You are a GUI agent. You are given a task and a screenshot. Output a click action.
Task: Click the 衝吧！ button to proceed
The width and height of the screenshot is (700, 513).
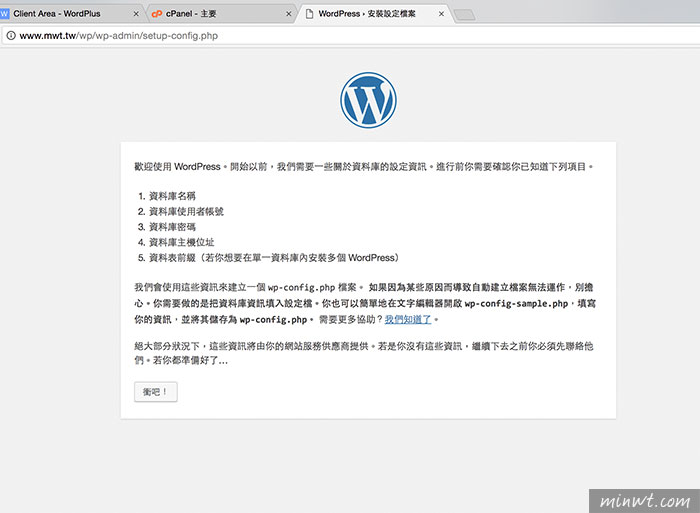[156, 392]
